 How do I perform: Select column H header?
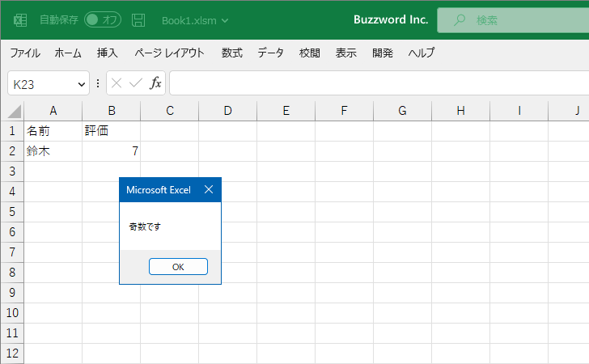point(460,111)
